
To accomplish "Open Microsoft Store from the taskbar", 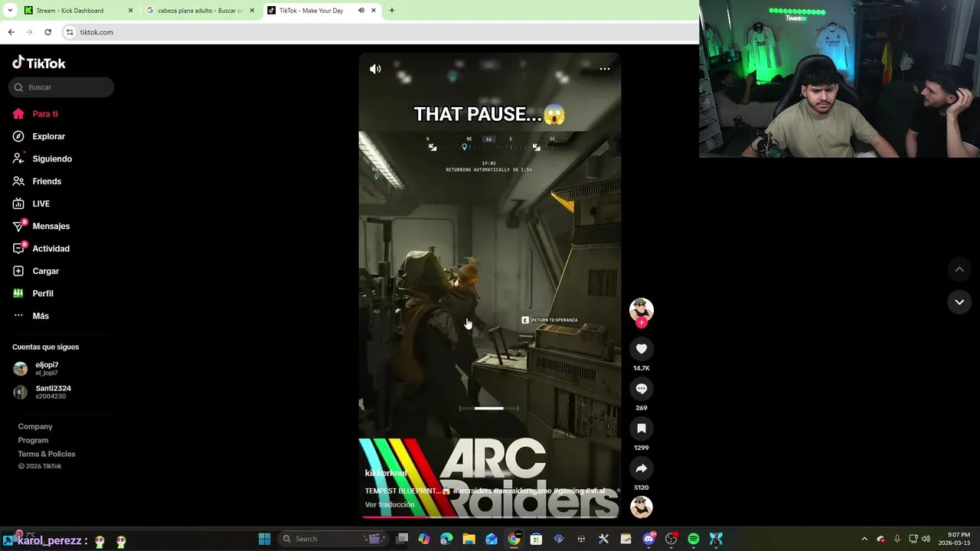I will (x=536, y=539).
